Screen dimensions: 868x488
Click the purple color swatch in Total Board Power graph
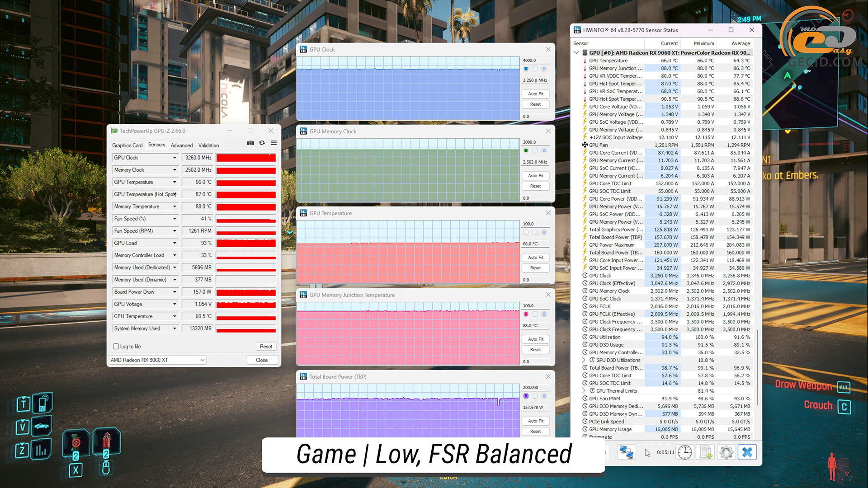pos(526,396)
